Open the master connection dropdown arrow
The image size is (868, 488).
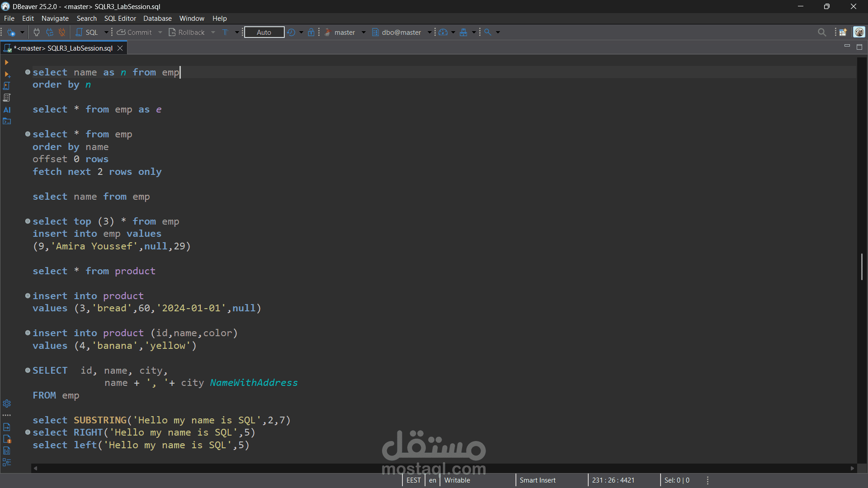[363, 33]
